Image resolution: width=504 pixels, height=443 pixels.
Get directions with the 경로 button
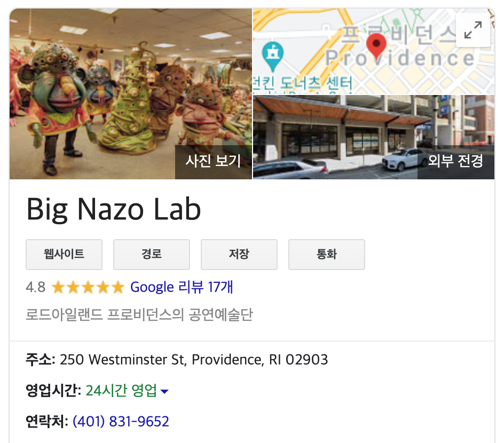click(152, 255)
